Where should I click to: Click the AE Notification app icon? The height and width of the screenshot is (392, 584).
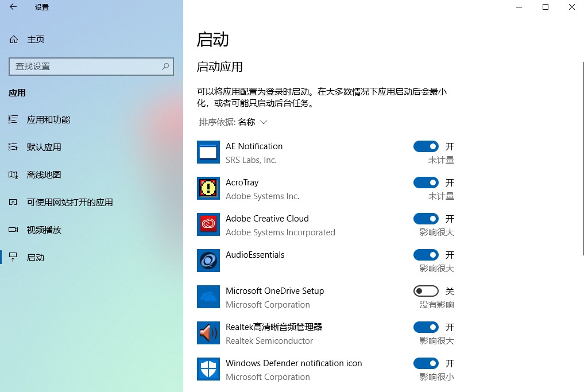click(x=208, y=152)
